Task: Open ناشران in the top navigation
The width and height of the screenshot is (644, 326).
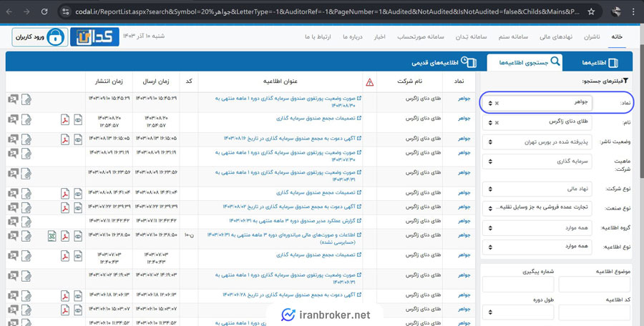Action: [x=592, y=36]
